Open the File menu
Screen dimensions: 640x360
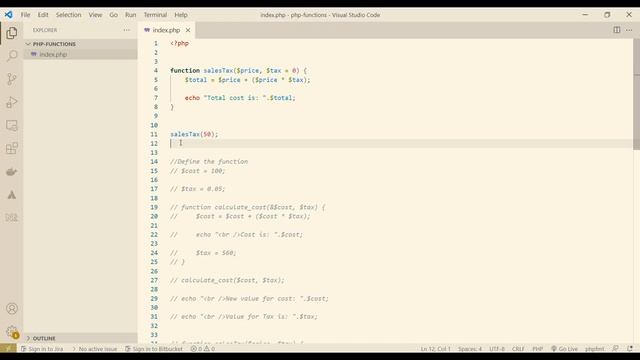tap(25, 15)
